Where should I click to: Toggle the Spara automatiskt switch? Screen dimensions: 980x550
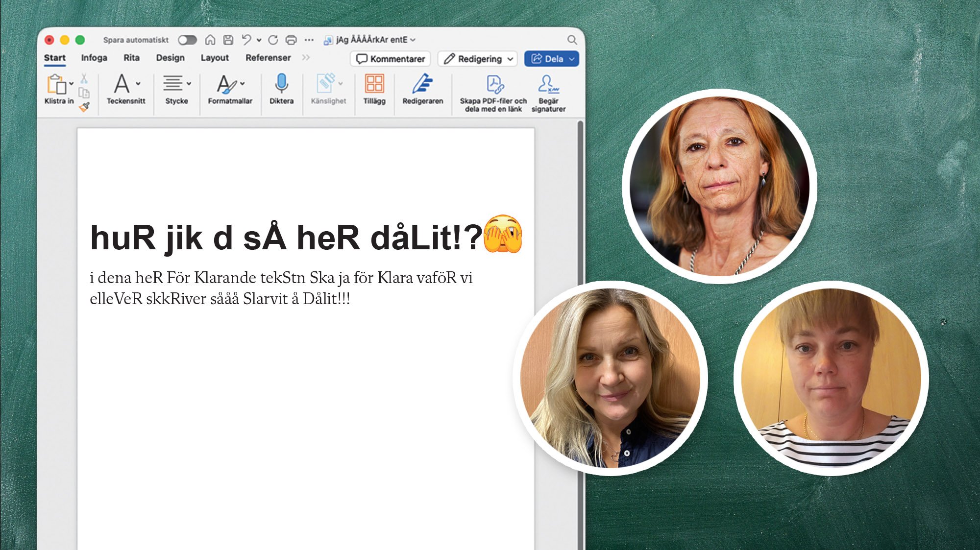tap(187, 40)
